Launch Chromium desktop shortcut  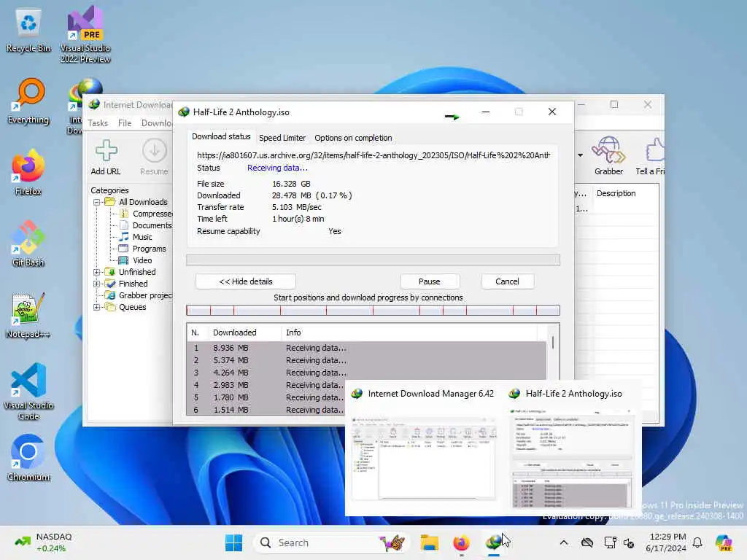pyautogui.click(x=28, y=458)
